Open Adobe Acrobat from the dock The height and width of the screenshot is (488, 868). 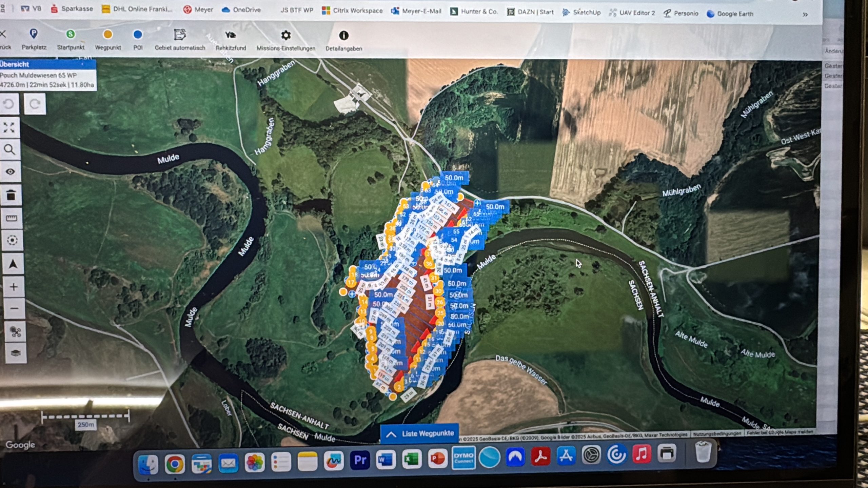[x=540, y=456]
